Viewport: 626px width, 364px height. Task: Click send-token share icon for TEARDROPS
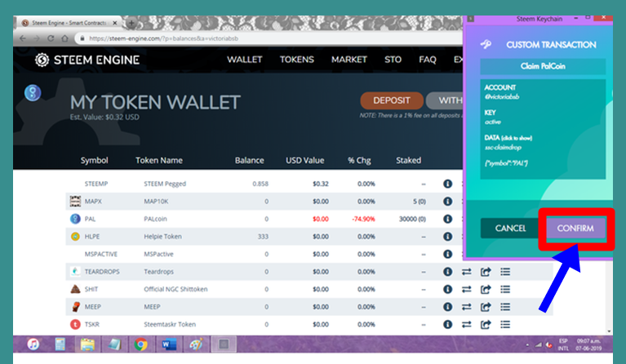pos(486,272)
